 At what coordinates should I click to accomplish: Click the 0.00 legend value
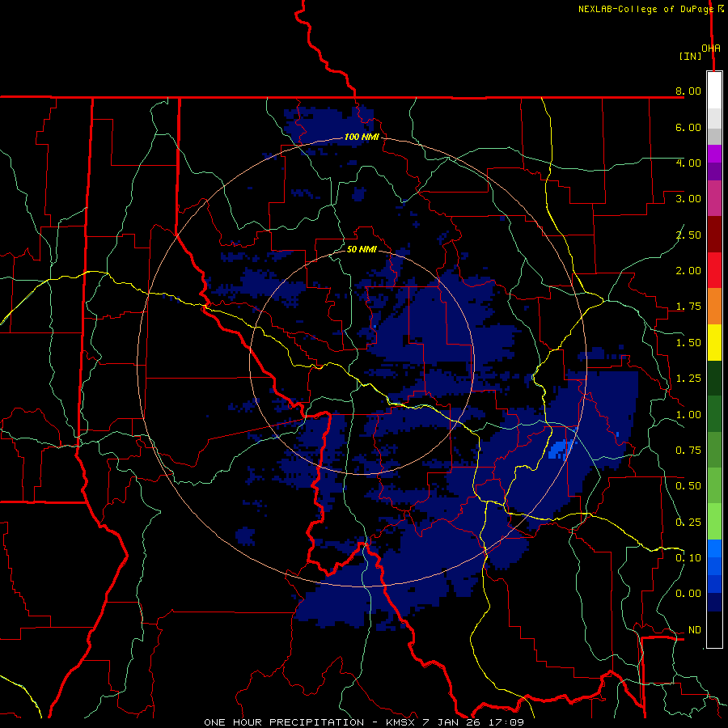[x=688, y=594]
